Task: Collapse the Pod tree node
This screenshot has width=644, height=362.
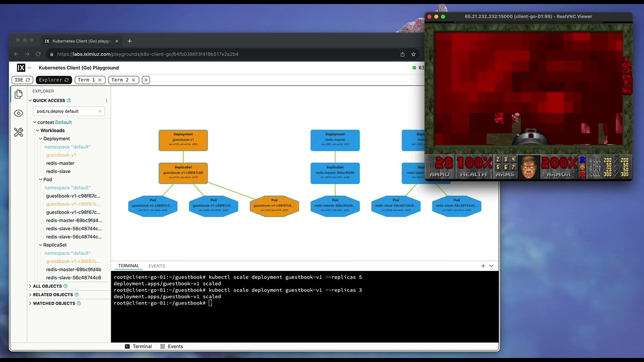Action: point(41,179)
